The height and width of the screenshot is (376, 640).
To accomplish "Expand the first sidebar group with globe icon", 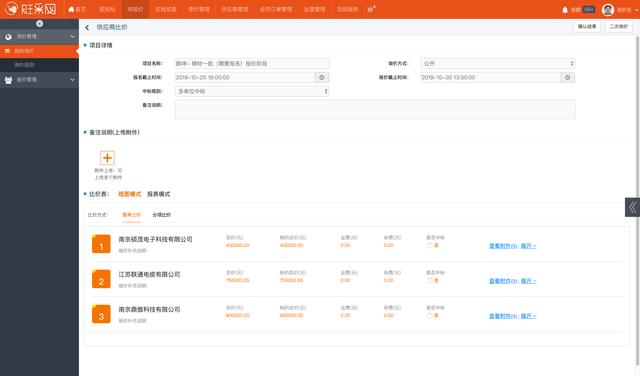I will [39, 37].
